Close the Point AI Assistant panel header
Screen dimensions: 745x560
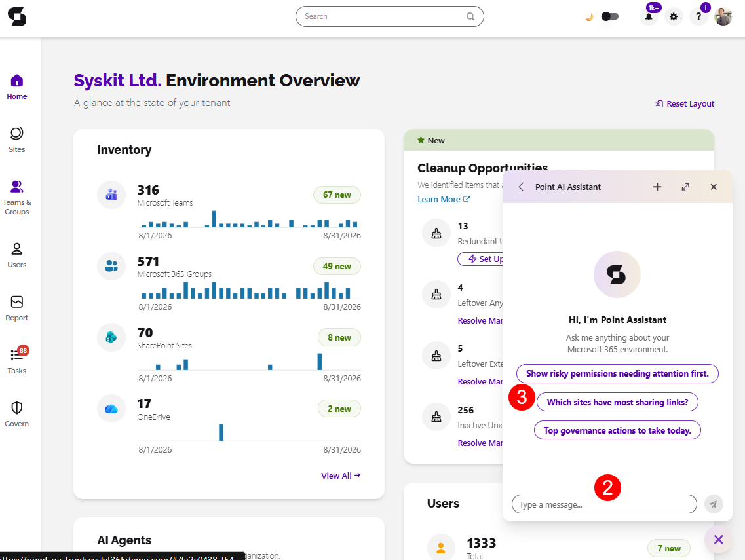pos(714,187)
